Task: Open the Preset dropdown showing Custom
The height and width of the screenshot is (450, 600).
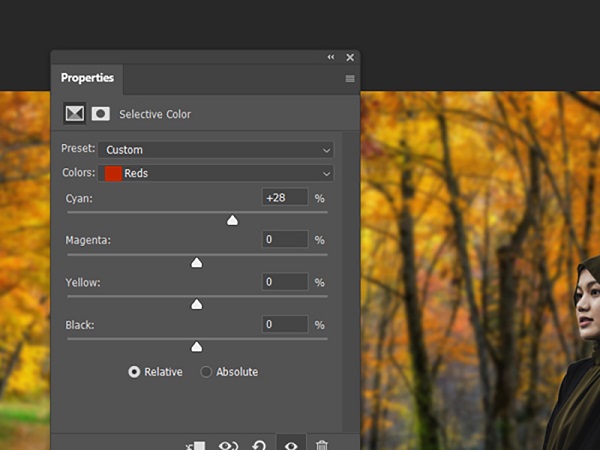Action: click(x=217, y=150)
